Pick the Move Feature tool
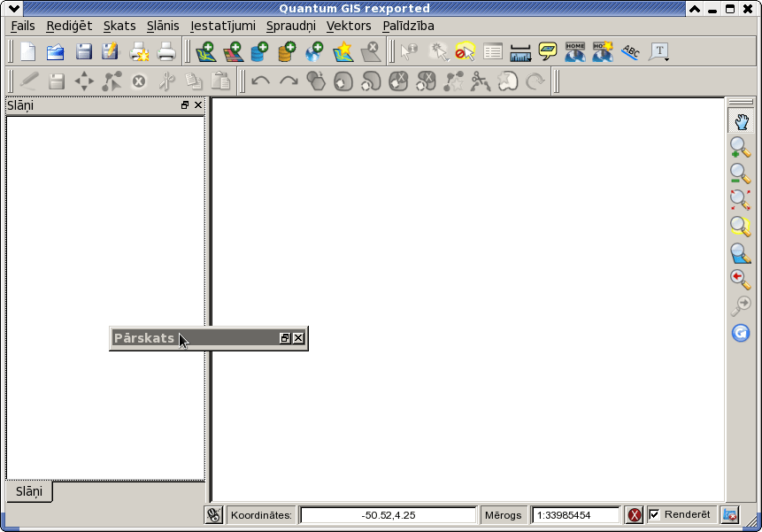This screenshot has width=762, height=532. [84, 81]
